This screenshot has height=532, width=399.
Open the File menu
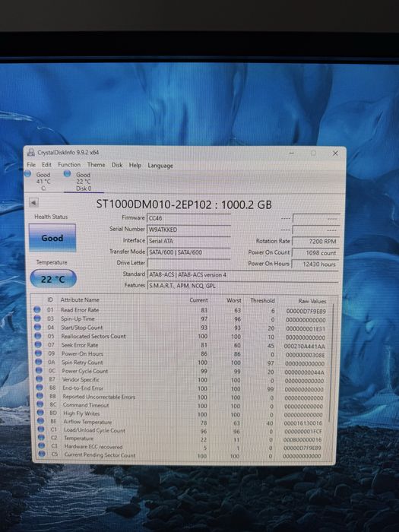click(31, 165)
